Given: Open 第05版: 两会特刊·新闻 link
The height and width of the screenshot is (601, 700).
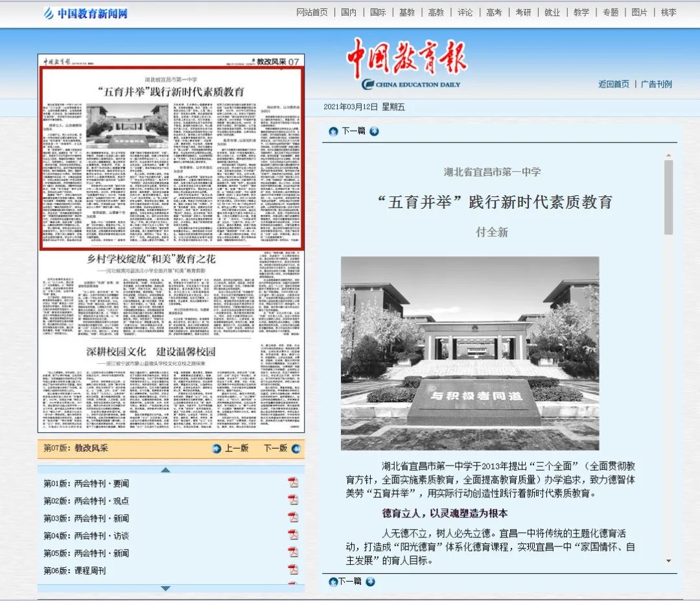Looking at the screenshot, I should [x=86, y=553].
